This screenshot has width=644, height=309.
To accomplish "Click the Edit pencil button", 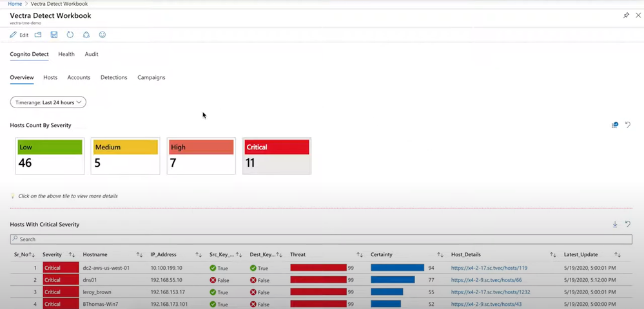I will tap(19, 35).
